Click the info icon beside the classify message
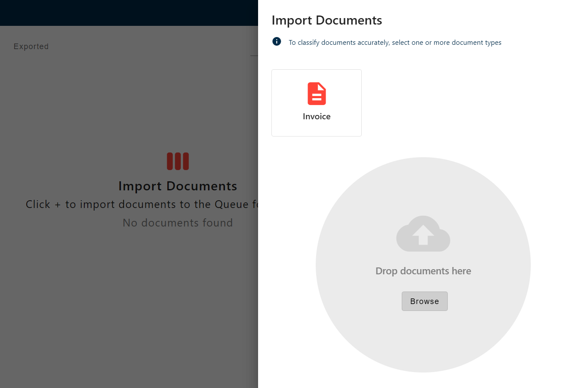The height and width of the screenshot is (388, 588). pos(276,41)
